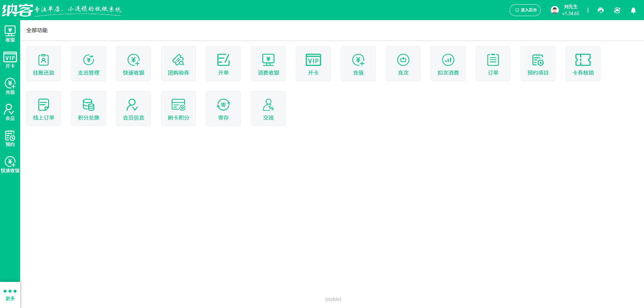Open the 团购验券 function tile
This screenshot has width=644, height=308.
(178, 64)
